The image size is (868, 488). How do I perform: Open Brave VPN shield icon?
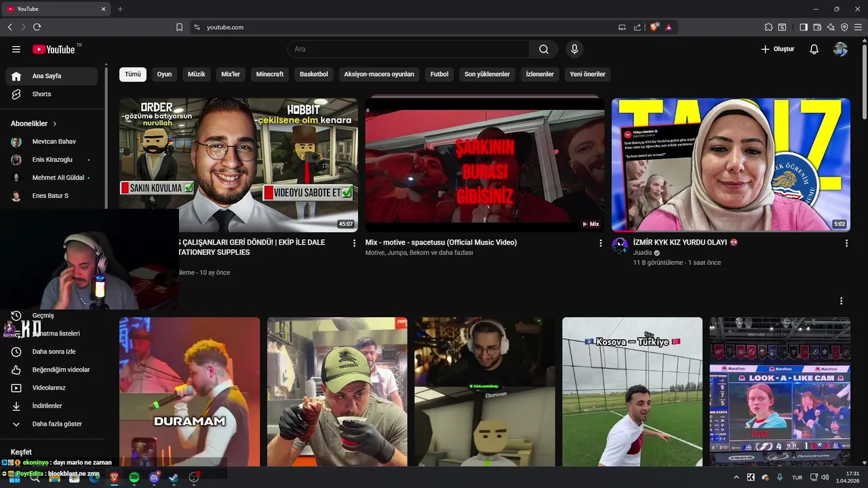click(x=844, y=27)
